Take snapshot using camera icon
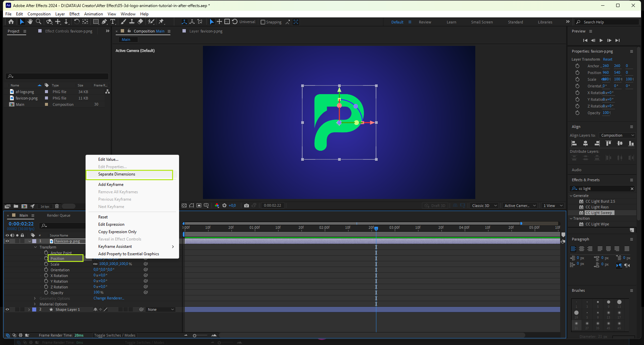This screenshot has height=345, width=644. click(247, 206)
